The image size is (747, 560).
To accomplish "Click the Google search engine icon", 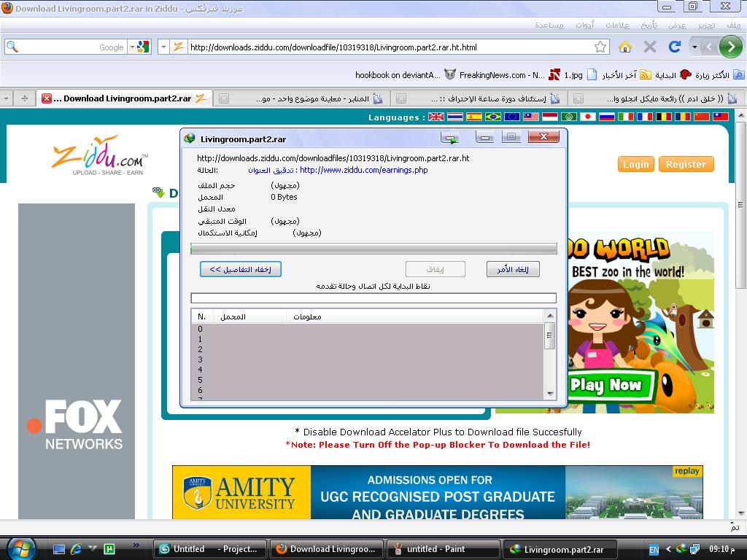I will click(x=143, y=47).
